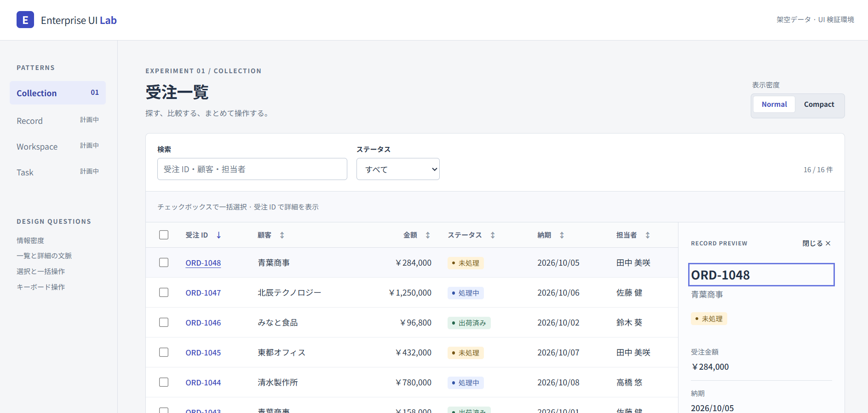Click the 処理中 status badge in ORD-1047 row
Screen dimensions: 868x413
point(466,293)
